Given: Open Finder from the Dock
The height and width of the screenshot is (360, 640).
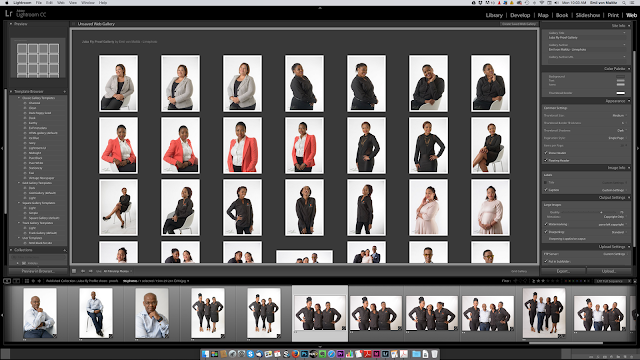Looking at the screenshot, I should (x=205, y=354).
